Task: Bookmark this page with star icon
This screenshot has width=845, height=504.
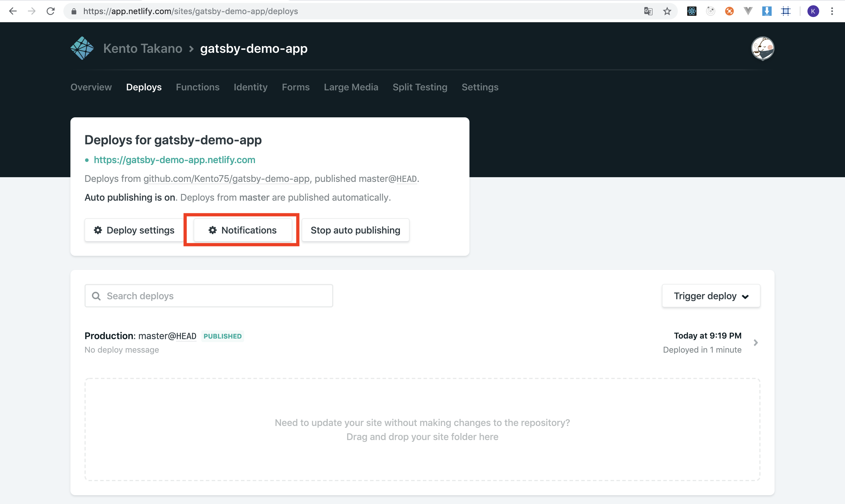Action: 667,11
